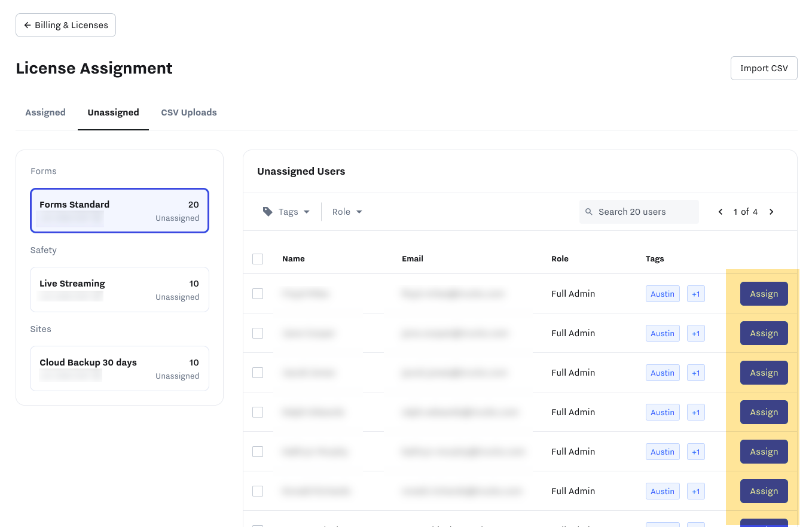The height and width of the screenshot is (527, 812).
Task: Click the Austin tag in fourth row
Action: click(663, 412)
